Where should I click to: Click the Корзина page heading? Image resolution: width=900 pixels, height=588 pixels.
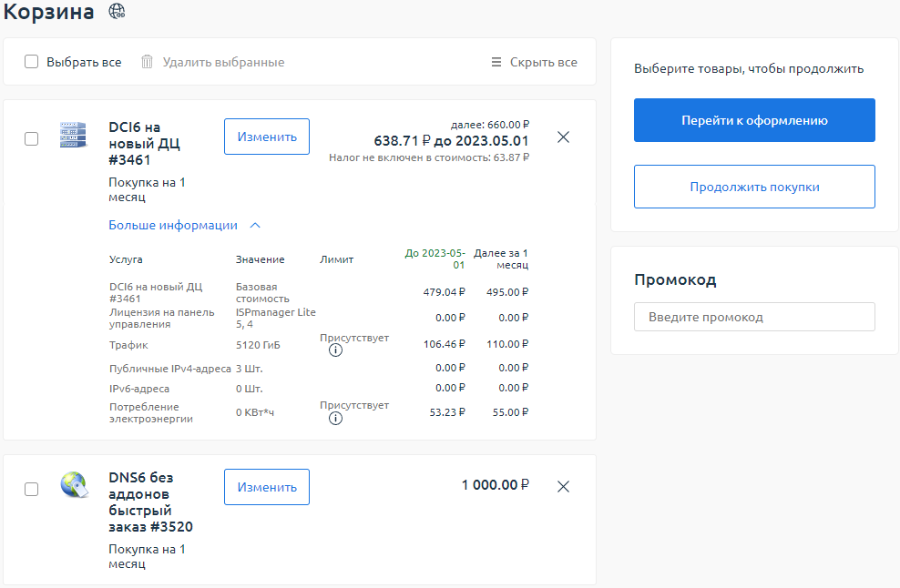pyautogui.click(x=49, y=12)
